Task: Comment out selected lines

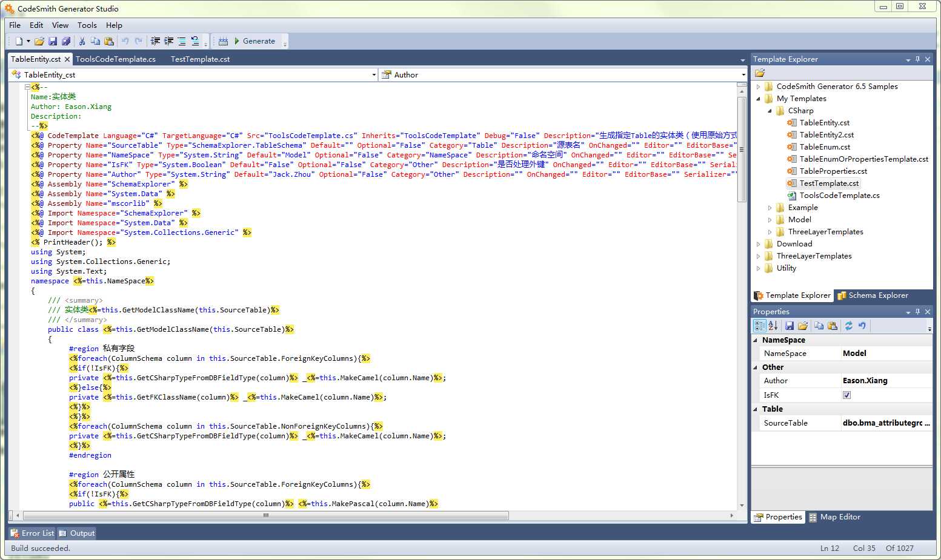Action: point(182,41)
